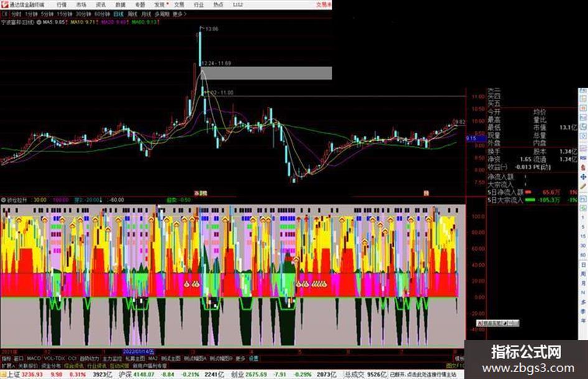
Task: Click the sub-chart settings icon beside 锁仓拉升
Action: click(x=3, y=200)
